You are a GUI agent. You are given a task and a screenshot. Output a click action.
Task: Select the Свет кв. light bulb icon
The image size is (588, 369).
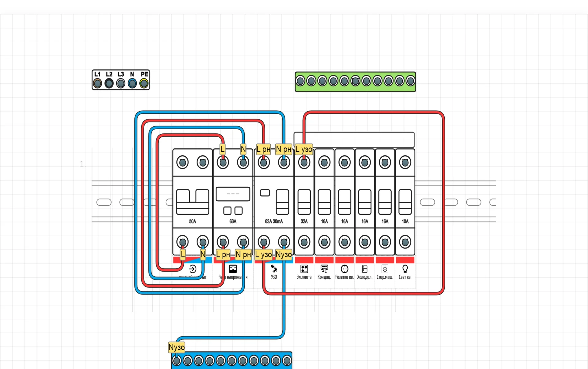tap(405, 269)
